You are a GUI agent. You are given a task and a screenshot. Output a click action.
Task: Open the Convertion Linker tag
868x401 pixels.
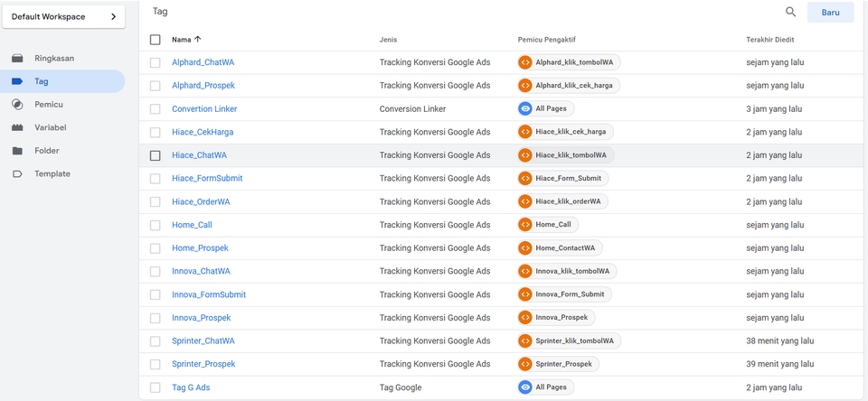click(x=204, y=109)
